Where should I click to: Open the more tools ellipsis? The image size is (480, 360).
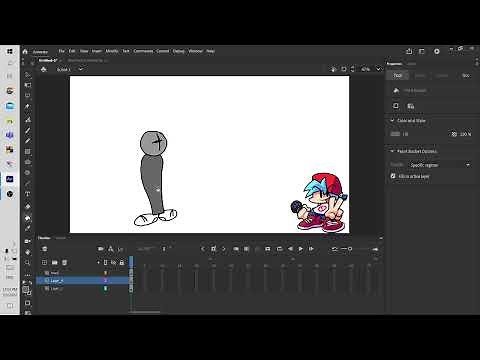click(28, 275)
